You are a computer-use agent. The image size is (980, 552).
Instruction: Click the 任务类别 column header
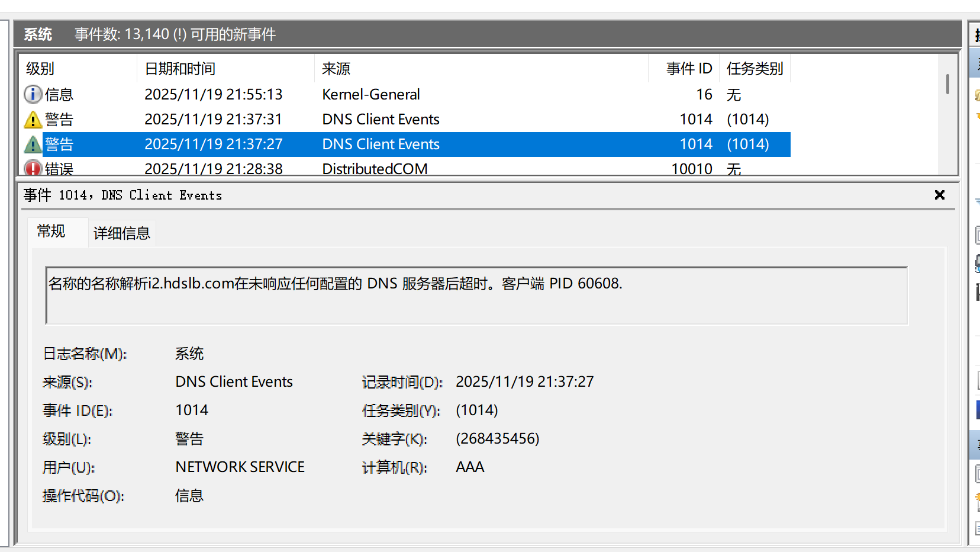coord(755,69)
